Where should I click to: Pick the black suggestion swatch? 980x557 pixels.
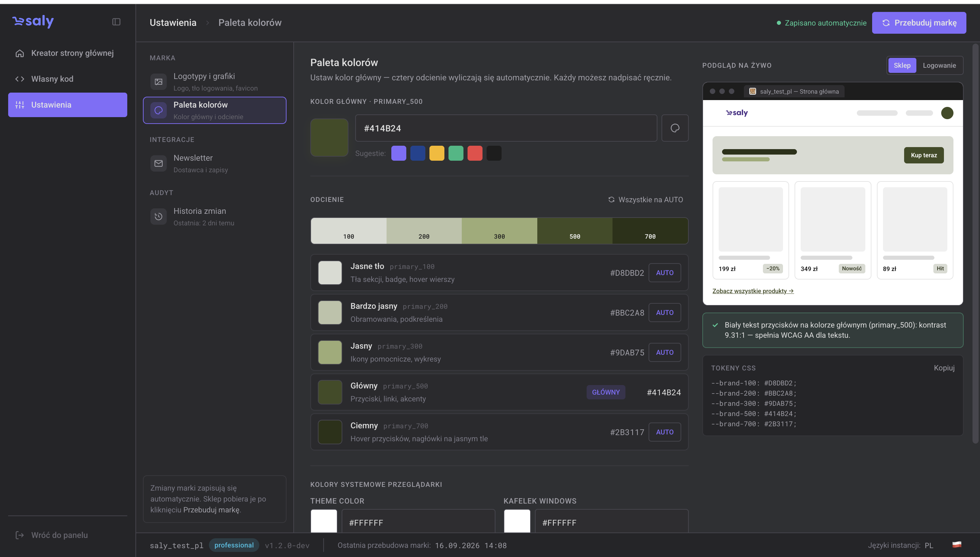coord(494,154)
